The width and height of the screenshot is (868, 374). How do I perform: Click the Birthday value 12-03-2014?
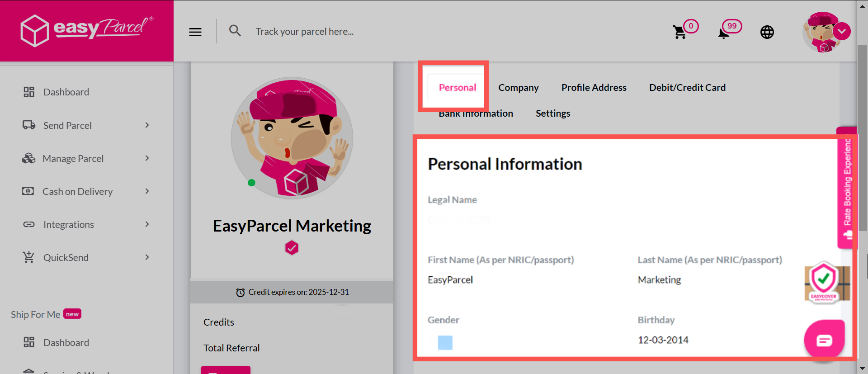coord(663,340)
